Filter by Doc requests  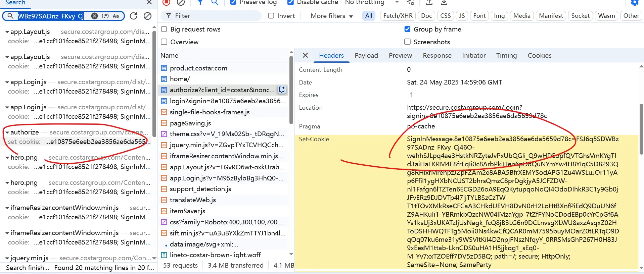(426, 16)
